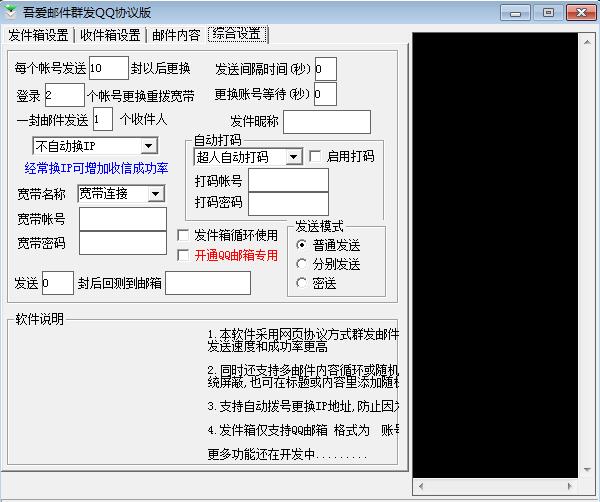This screenshot has height=502, width=600.
Task: Click the 经常换IP可增加收信成功率 blue text
Action: 94,167
